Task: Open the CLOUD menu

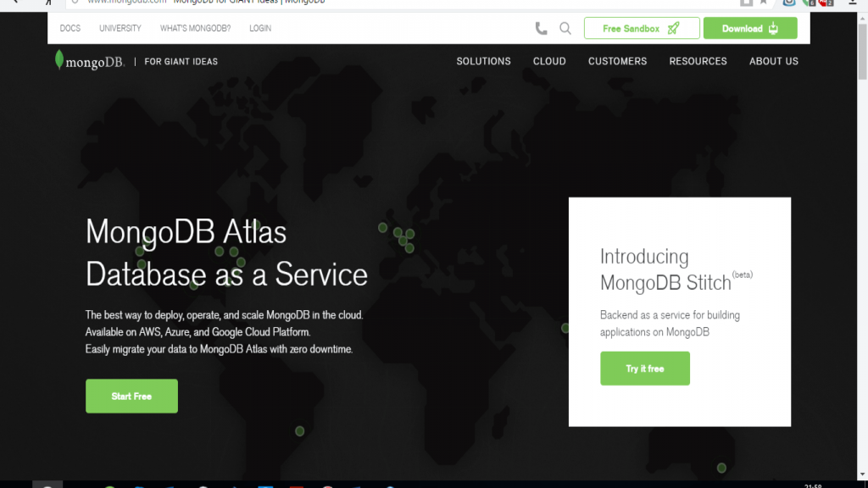Action: pos(549,61)
